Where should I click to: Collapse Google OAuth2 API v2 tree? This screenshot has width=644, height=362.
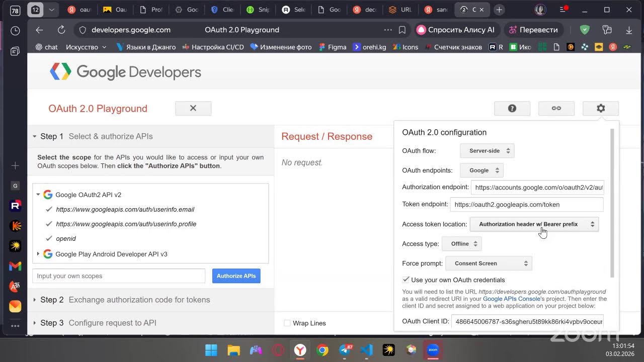point(38,195)
